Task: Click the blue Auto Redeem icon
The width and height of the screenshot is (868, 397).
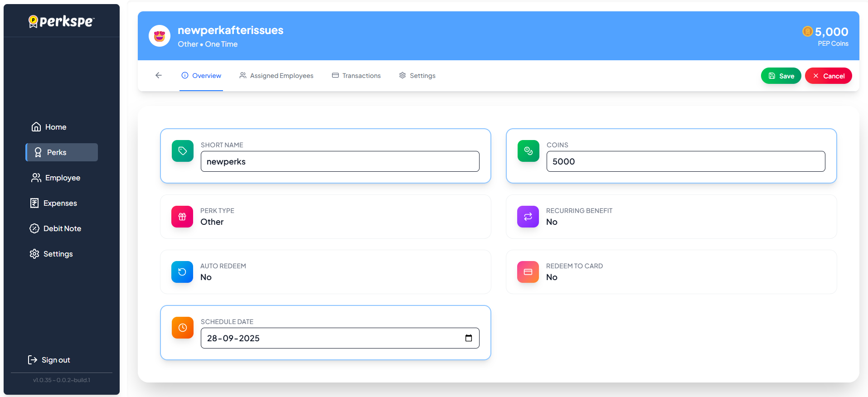Action: pos(182,272)
